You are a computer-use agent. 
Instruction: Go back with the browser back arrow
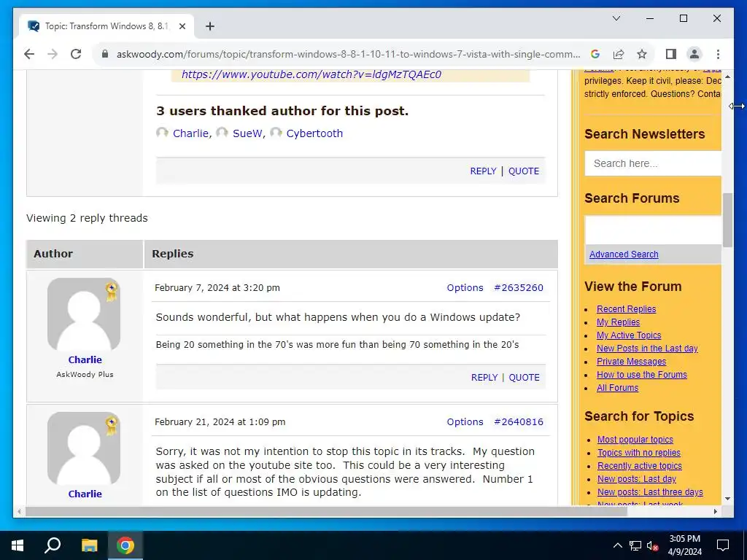pyautogui.click(x=29, y=54)
